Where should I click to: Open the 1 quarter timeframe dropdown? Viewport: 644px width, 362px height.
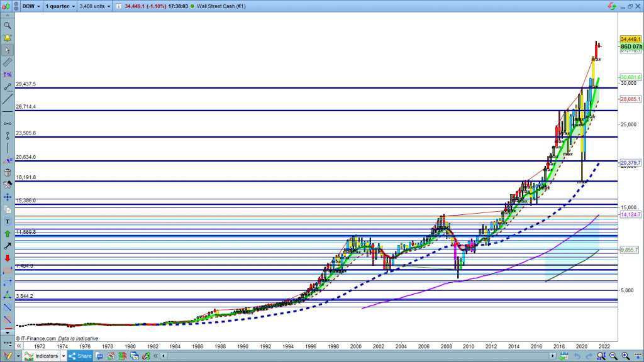click(x=60, y=6)
